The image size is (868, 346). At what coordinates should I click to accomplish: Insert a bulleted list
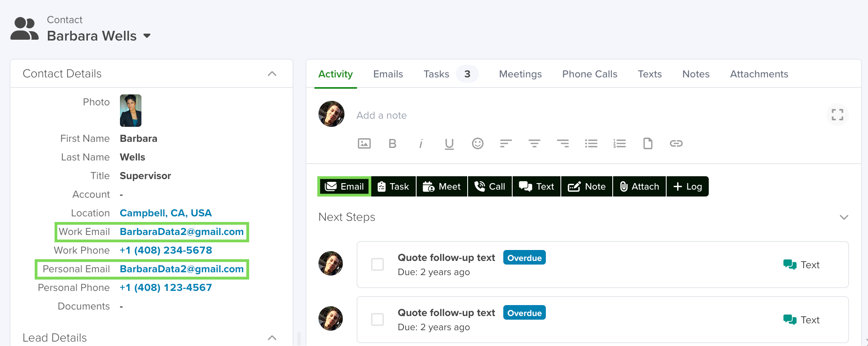(591, 143)
